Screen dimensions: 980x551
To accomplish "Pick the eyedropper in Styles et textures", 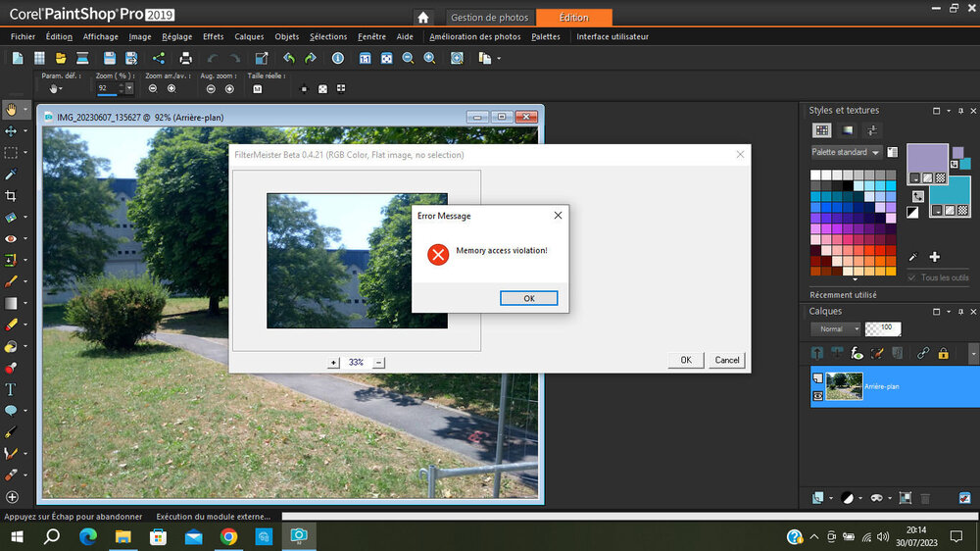I will point(913,257).
